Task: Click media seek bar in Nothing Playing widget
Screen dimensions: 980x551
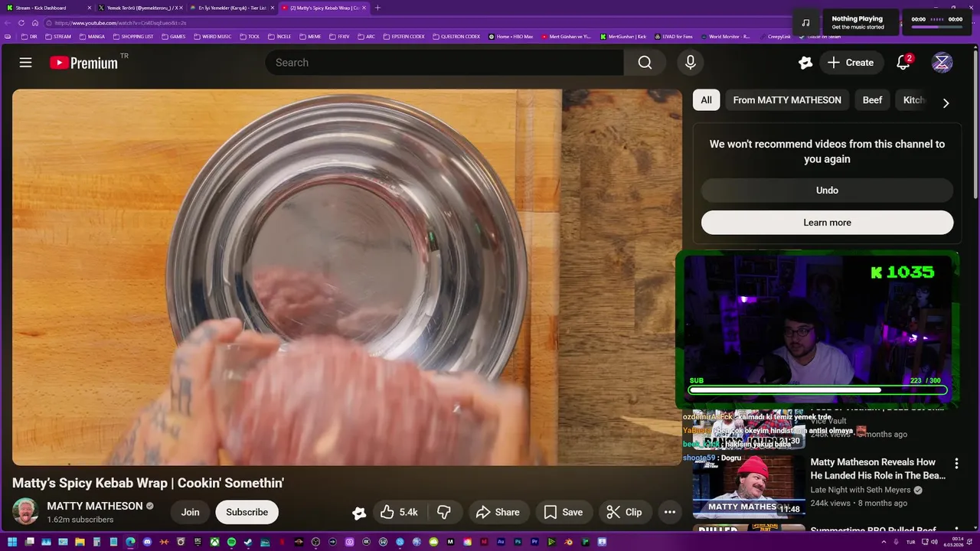Action: coord(936,27)
